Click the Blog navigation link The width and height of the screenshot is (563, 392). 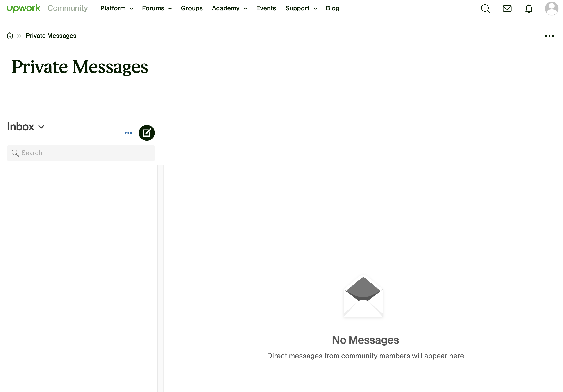coord(332,8)
